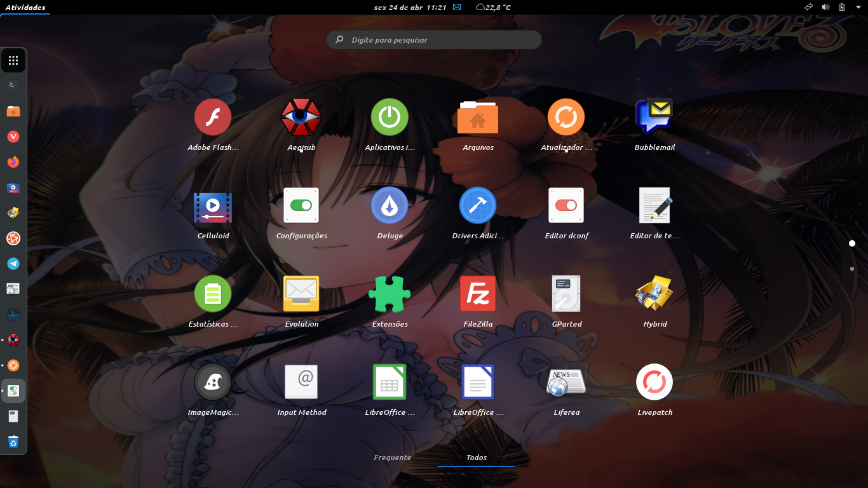The height and width of the screenshot is (488, 868).
Task: Launch the Evolution mail client
Action: point(301,294)
